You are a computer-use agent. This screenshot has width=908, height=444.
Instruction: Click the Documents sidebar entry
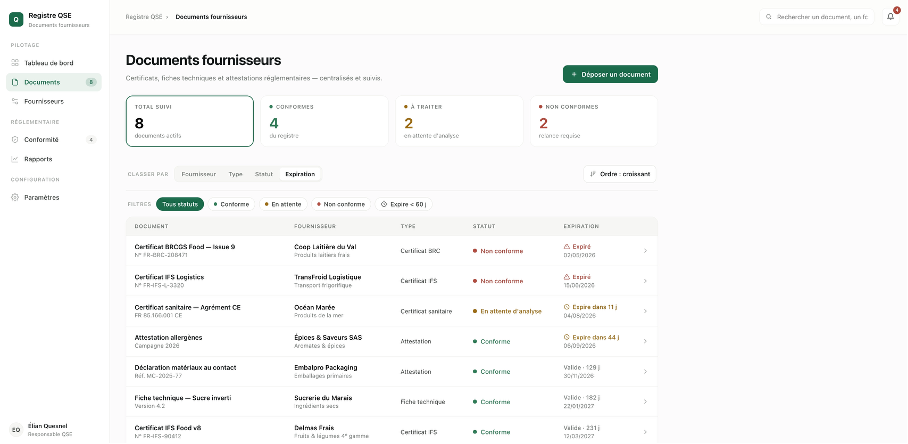pyautogui.click(x=54, y=82)
